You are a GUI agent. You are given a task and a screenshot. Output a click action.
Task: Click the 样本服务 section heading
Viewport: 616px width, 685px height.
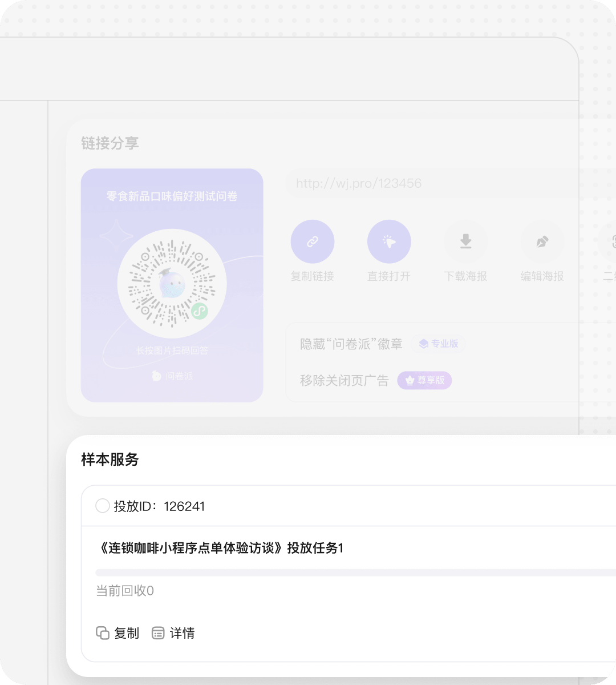[110, 460]
